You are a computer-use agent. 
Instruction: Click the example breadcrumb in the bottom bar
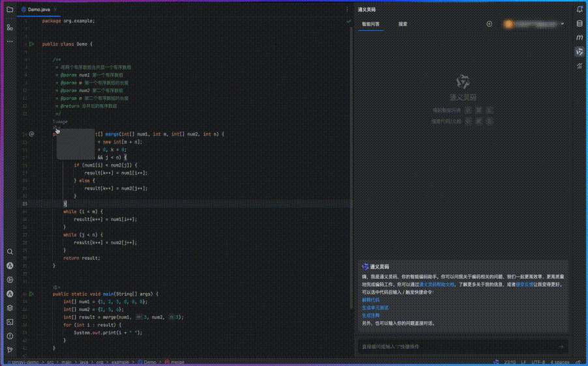pos(120,362)
